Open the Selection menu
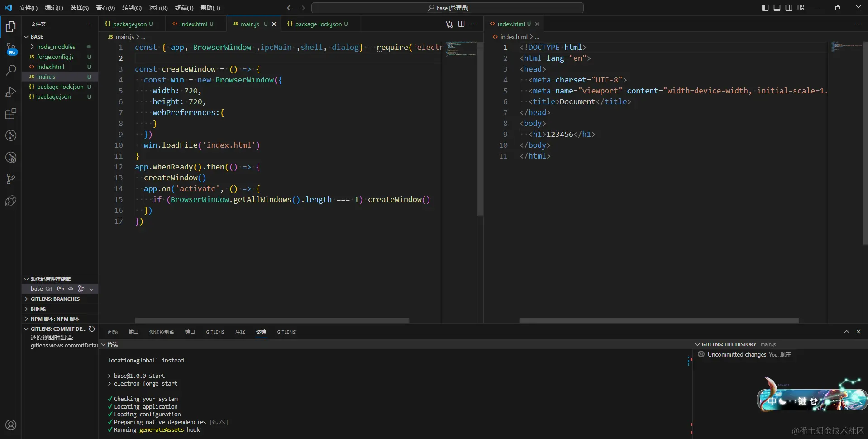 [x=80, y=8]
